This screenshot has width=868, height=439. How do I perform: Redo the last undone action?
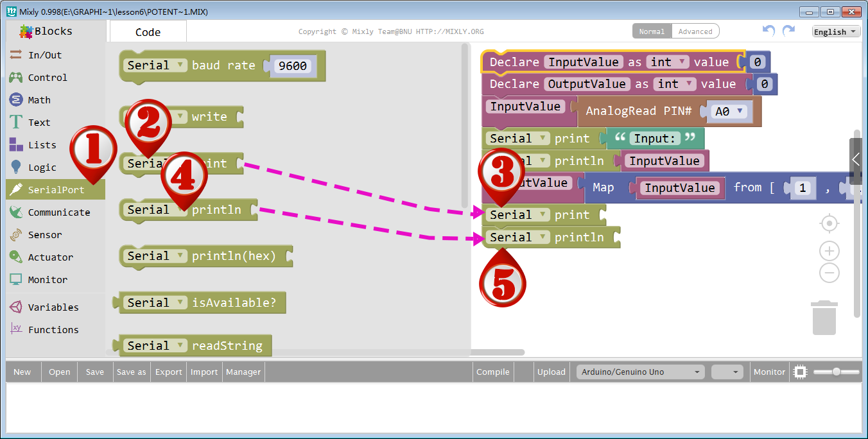coord(789,31)
